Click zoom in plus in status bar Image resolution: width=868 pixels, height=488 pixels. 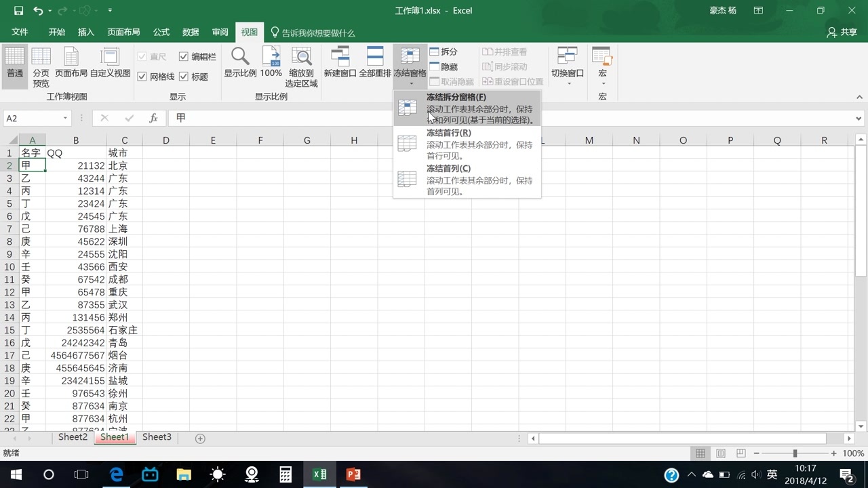tap(833, 453)
